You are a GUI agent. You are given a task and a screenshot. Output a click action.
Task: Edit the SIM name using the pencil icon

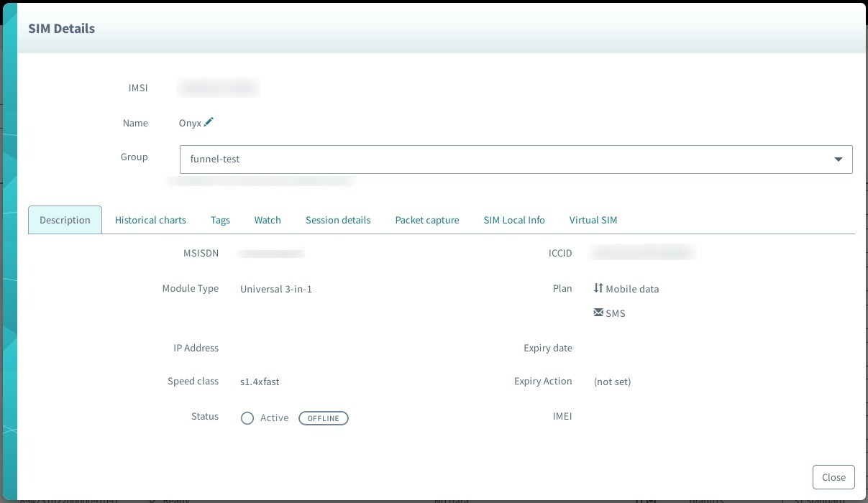(x=208, y=122)
